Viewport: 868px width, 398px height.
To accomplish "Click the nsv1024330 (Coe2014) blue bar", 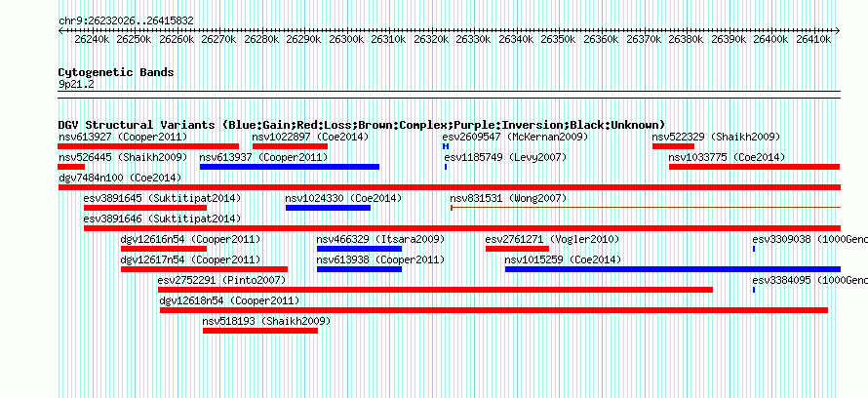I will pos(328,208).
